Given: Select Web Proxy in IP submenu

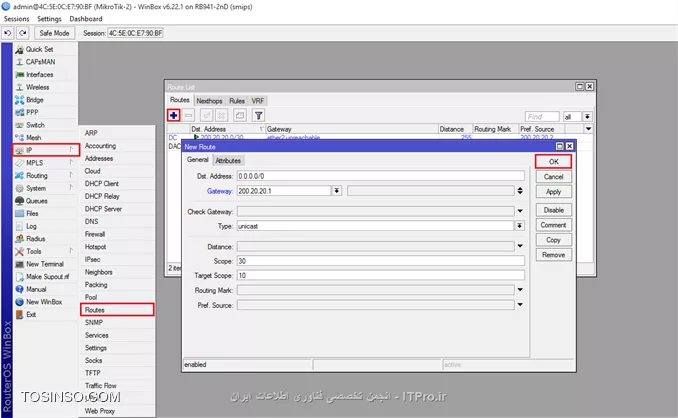Looking at the screenshot, I should pyautogui.click(x=117, y=411).
